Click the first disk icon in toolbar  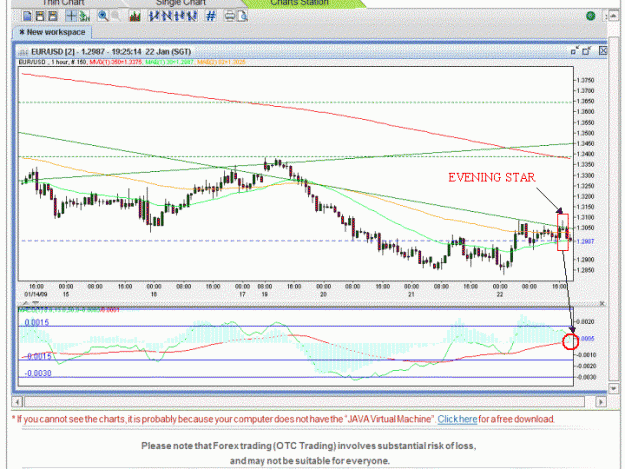40,16
